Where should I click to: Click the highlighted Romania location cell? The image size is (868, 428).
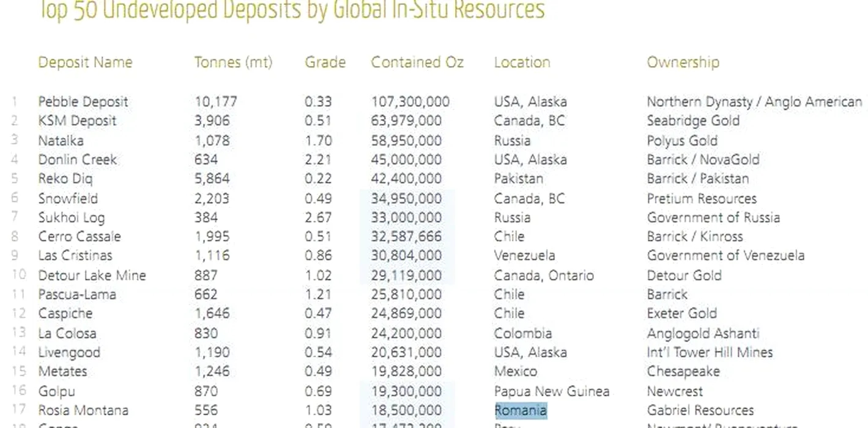(520, 410)
